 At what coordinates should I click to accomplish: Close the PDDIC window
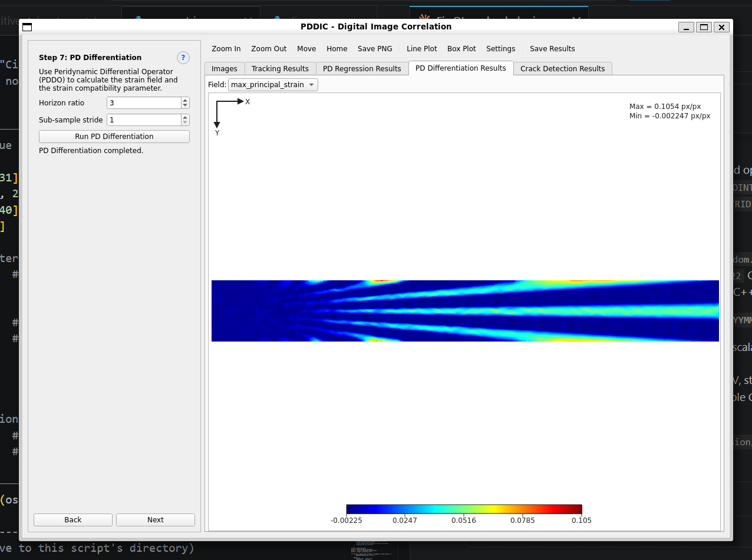[721, 27]
